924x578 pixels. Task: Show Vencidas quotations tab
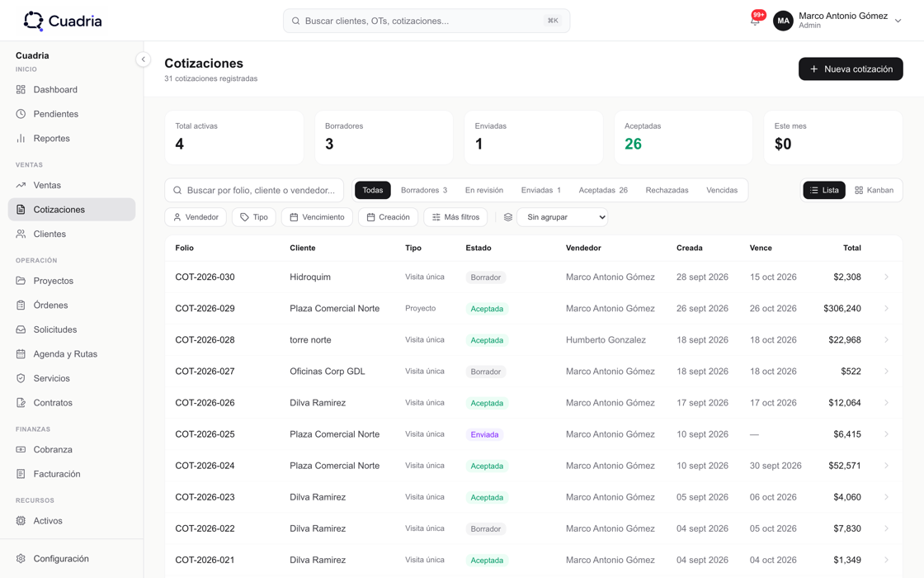(x=722, y=190)
